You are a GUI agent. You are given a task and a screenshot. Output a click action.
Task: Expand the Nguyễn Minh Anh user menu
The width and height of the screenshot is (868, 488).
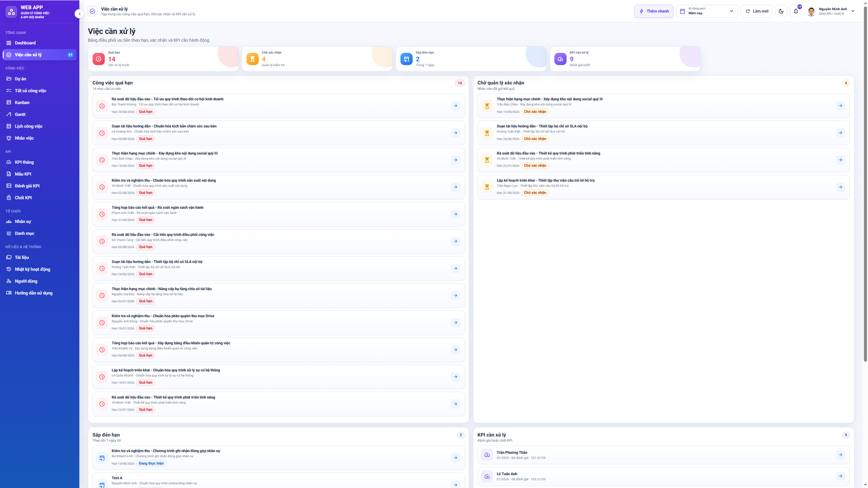click(x=831, y=11)
